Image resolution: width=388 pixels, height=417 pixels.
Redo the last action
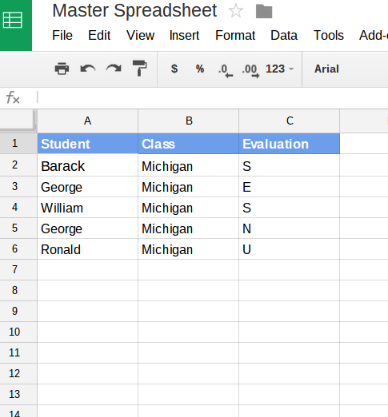point(114,69)
